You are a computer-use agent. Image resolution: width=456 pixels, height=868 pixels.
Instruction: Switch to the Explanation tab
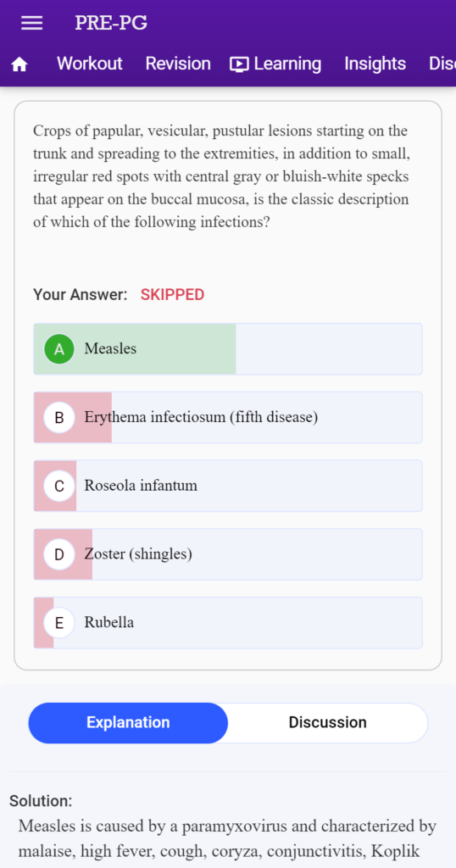(x=128, y=723)
